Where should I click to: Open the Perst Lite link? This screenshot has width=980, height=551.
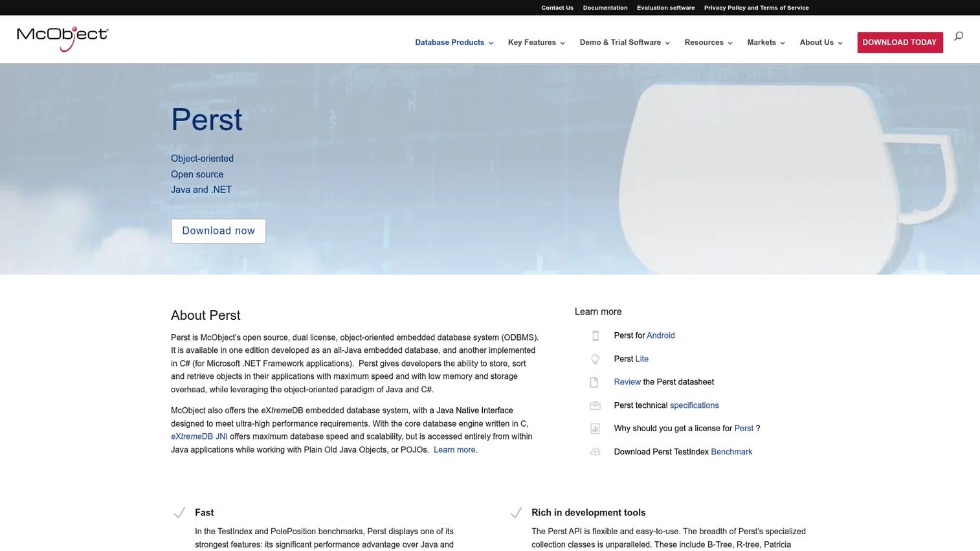[641, 359]
